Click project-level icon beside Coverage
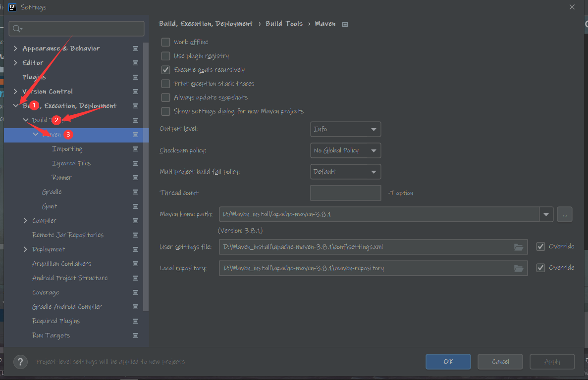 135,292
